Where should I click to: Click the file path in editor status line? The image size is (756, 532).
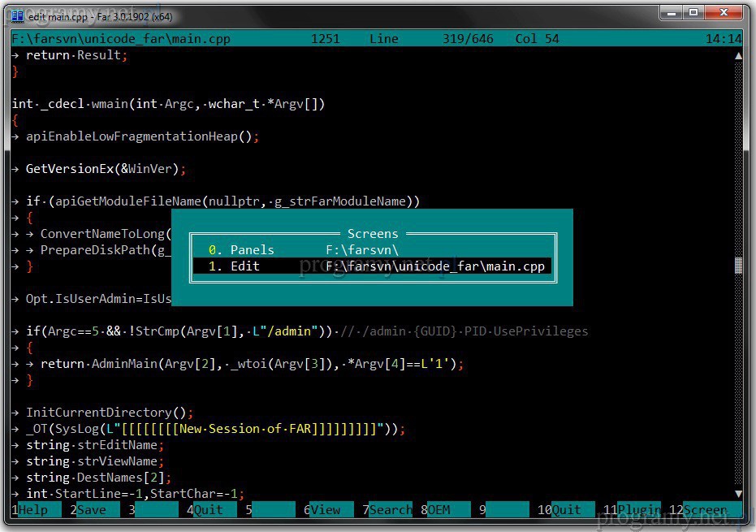(121, 39)
